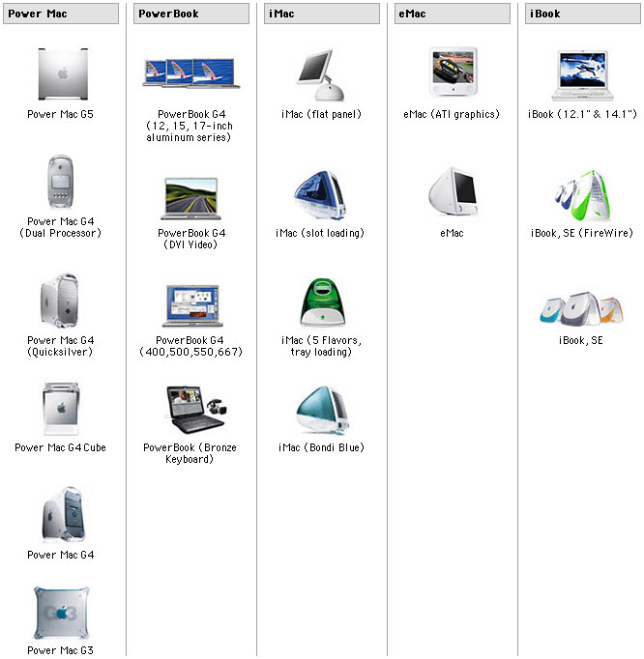
Task: Select the iMac category header
Action: click(x=322, y=14)
